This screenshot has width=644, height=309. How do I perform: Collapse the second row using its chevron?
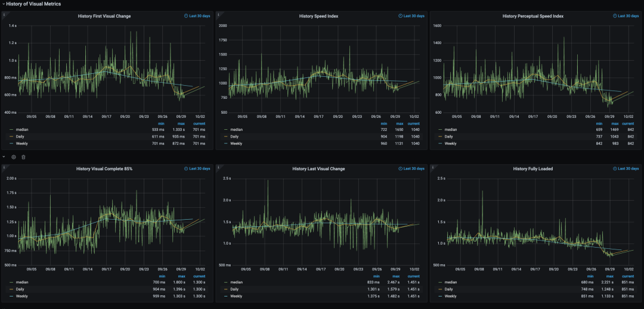(x=4, y=157)
